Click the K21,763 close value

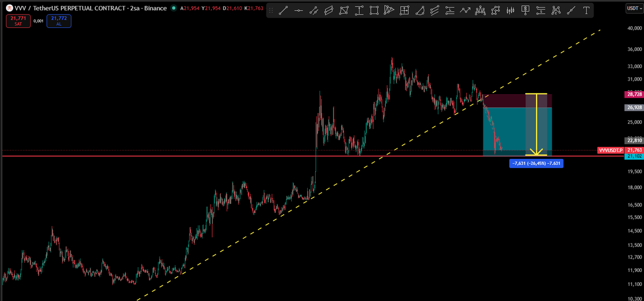click(254, 8)
